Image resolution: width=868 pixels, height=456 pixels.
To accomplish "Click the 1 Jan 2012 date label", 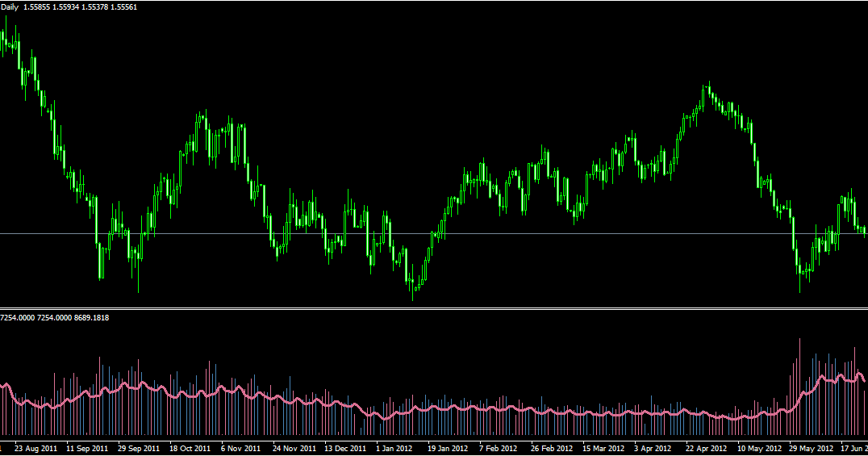I will (x=394, y=448).
